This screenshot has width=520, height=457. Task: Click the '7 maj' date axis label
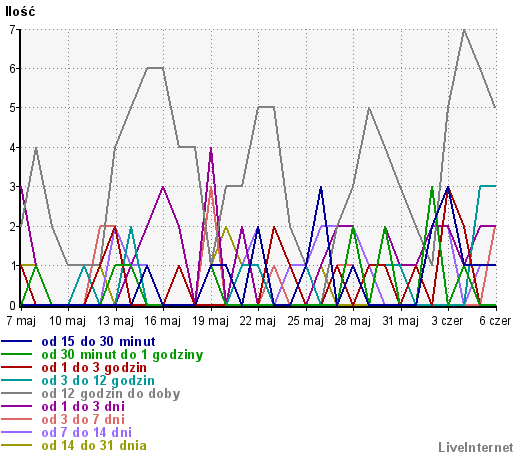point(21,321)
